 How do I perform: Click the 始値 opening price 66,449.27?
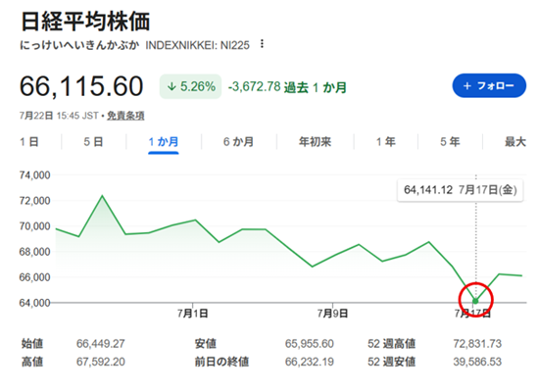101,344
